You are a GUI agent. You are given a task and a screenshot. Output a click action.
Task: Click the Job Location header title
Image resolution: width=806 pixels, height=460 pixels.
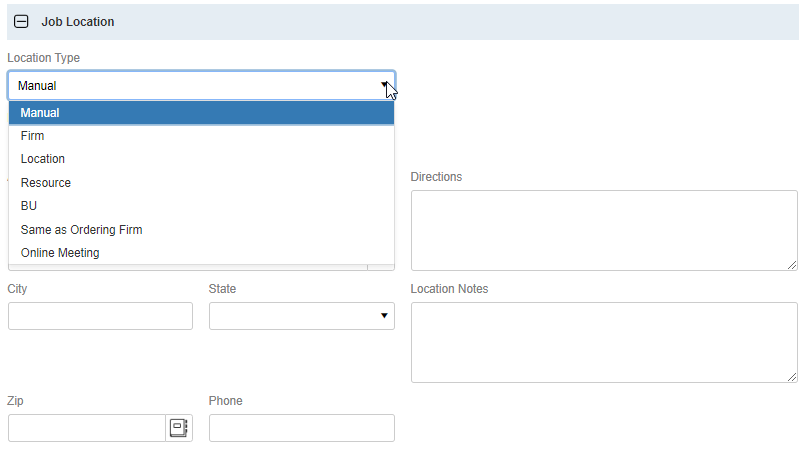pyautogui.click(x=78, y=21)
